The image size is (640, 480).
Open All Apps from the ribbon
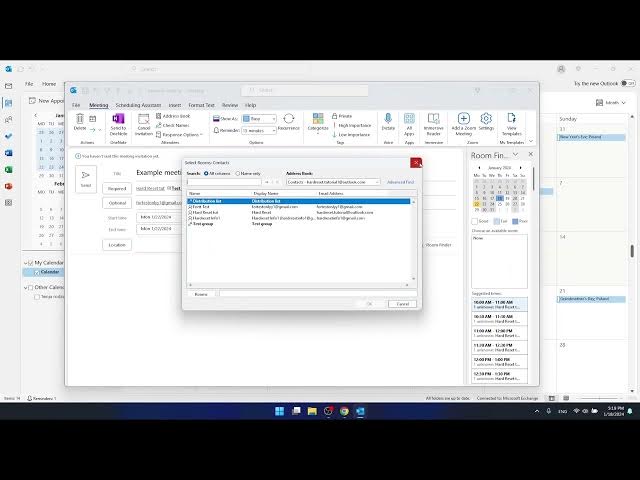(x=409, y=124)
